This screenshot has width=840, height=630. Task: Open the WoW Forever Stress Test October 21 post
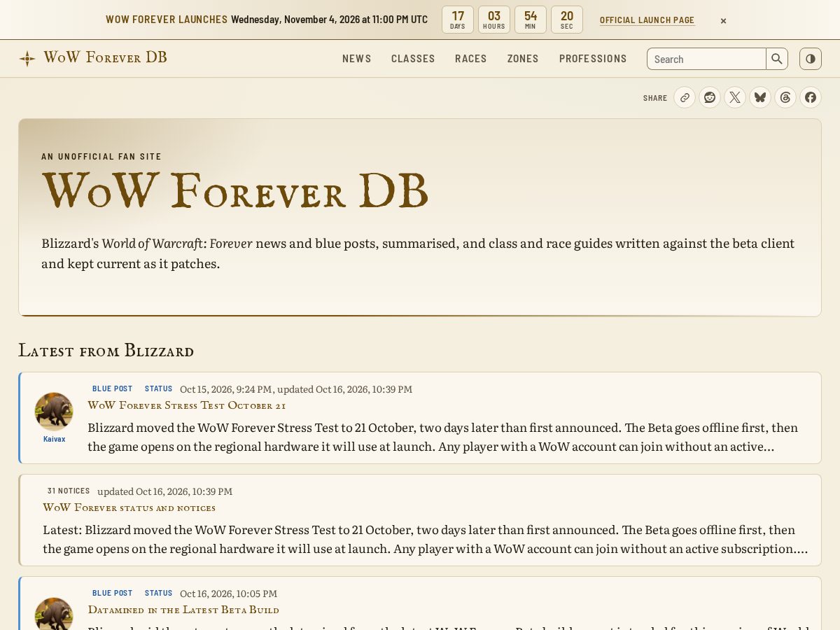[187, 405]
